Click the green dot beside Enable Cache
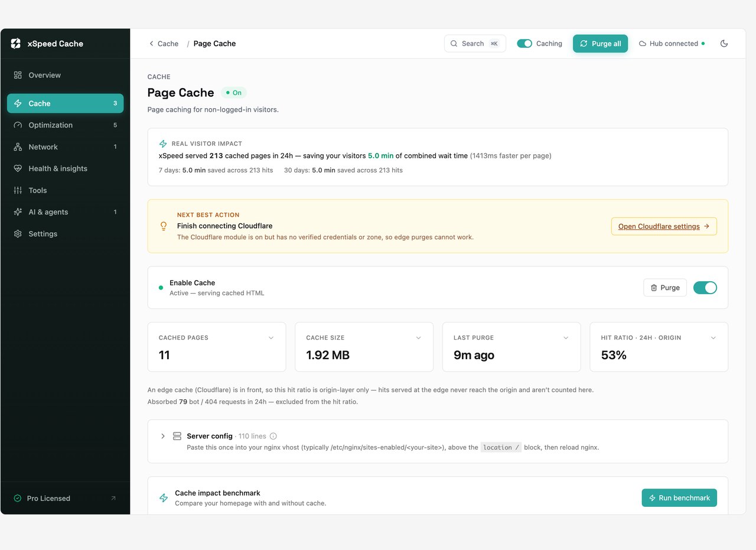 [161, 288]
